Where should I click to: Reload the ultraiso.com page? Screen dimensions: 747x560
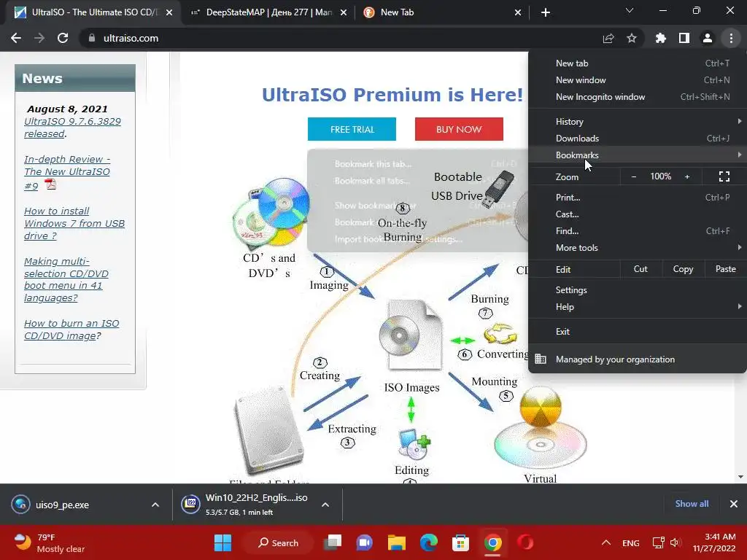(x=63, y=38)
